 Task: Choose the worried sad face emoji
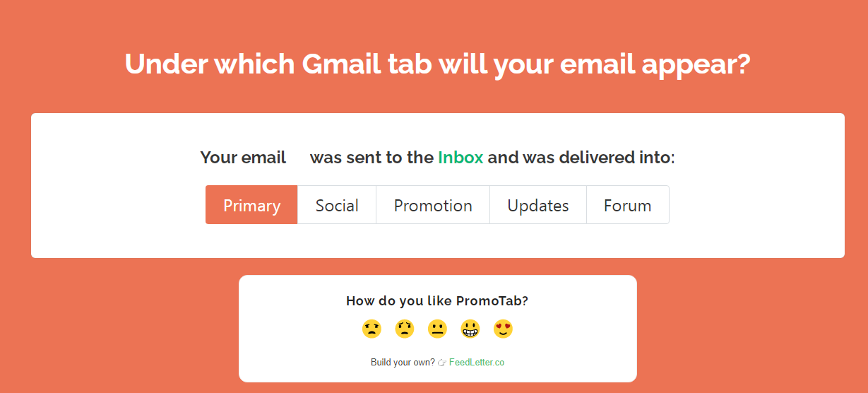pos(404,329)
